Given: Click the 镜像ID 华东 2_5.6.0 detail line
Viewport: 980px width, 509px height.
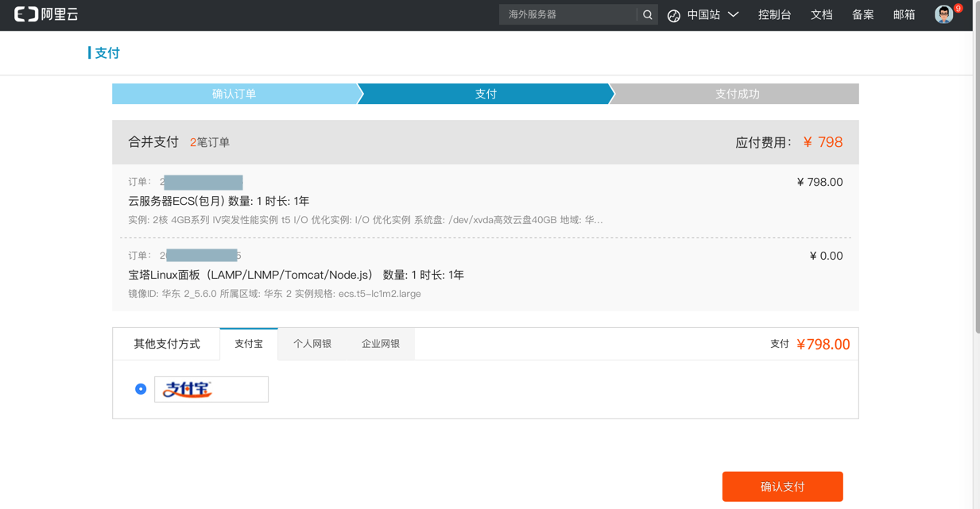Looking at the screenshot, I should [274, 294].
